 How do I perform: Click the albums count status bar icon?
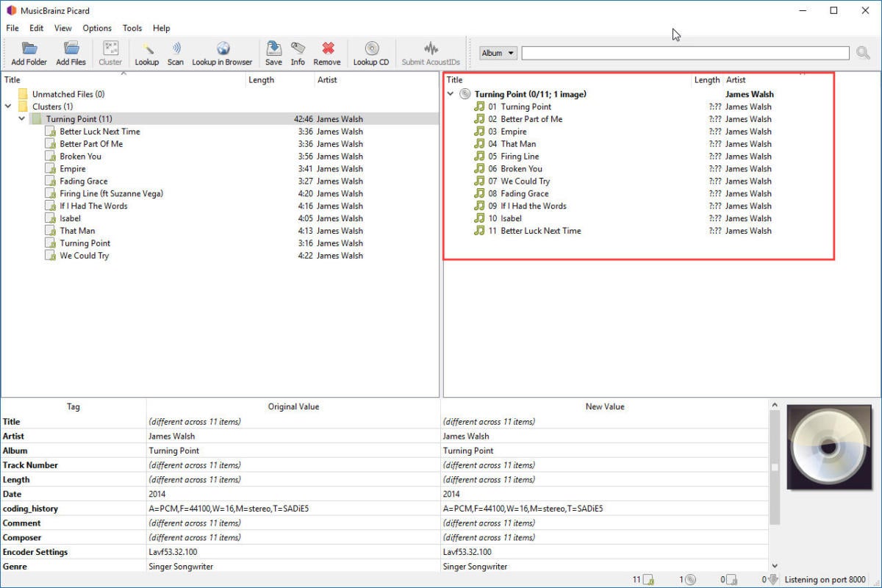point(691,580)
